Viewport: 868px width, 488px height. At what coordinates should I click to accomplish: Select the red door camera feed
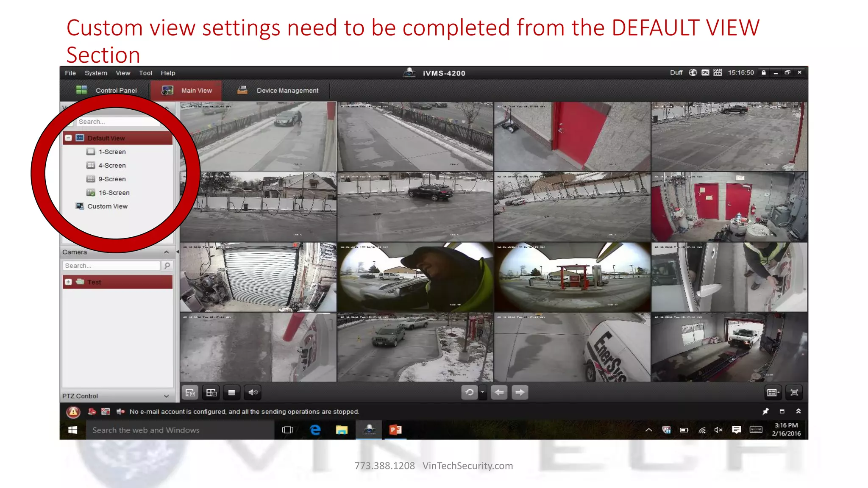[572, 136]
